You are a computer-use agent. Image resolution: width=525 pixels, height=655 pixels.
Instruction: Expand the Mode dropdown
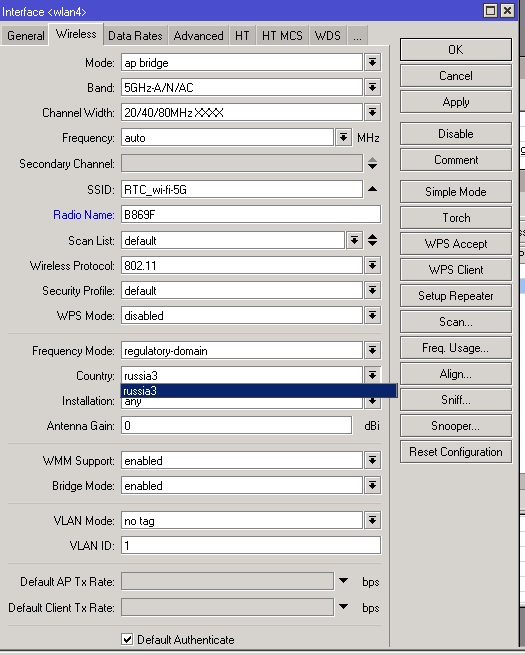point(372,63)
